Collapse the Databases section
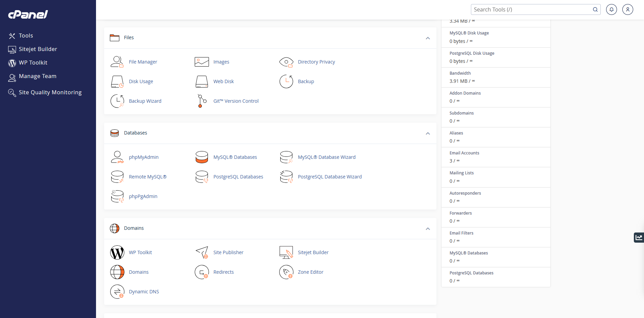The width and height of the screenshot is (644, 318). coord(428,133)
